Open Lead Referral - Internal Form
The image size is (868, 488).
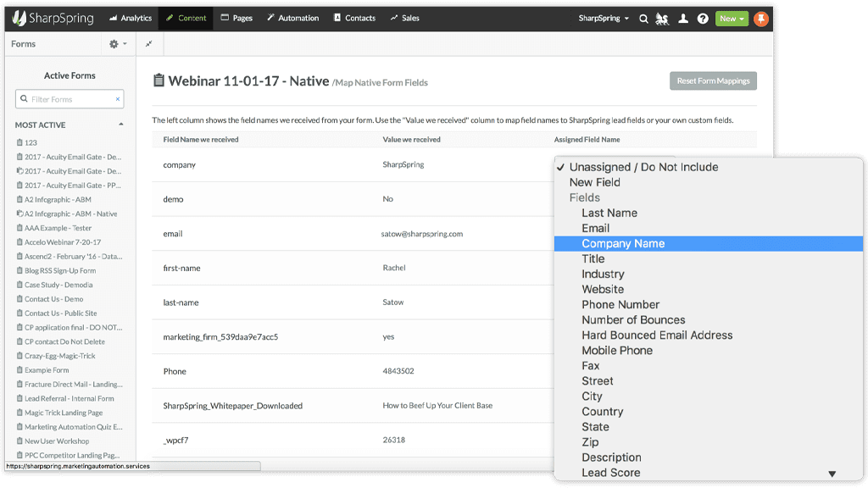coord(70,398)
